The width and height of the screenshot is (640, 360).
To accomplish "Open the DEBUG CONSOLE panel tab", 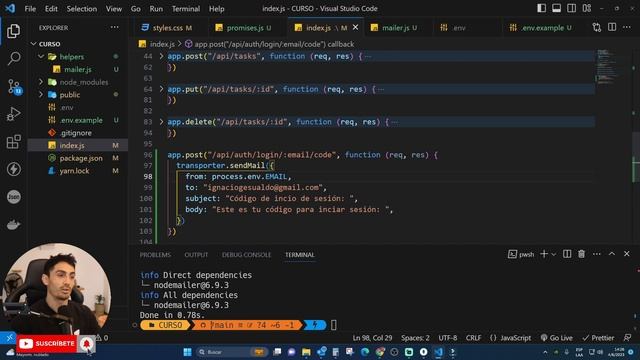I will pos(246,255).
